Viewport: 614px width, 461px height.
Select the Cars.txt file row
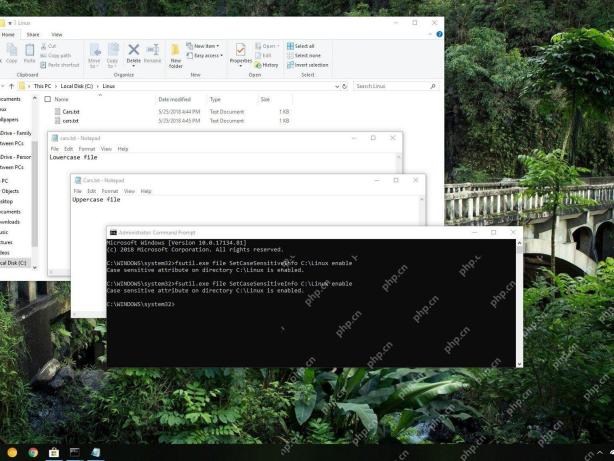click(x=172, y=112)
